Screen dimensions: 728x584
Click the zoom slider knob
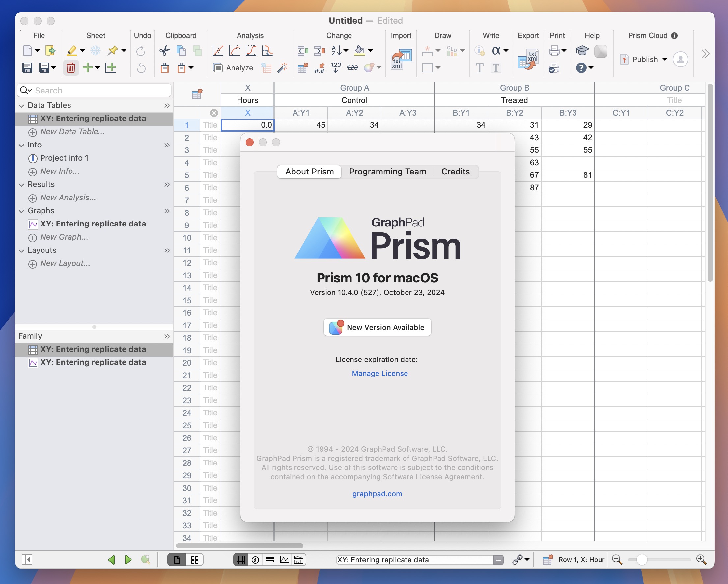click(642, 560)
